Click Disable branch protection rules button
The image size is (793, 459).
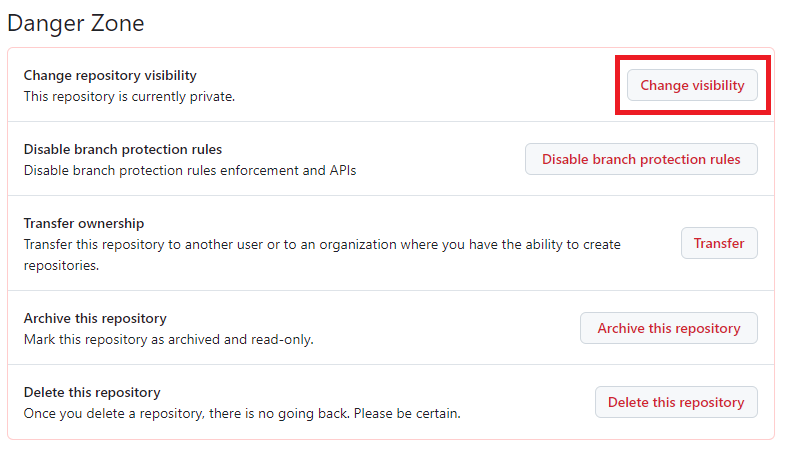[641, 159]
